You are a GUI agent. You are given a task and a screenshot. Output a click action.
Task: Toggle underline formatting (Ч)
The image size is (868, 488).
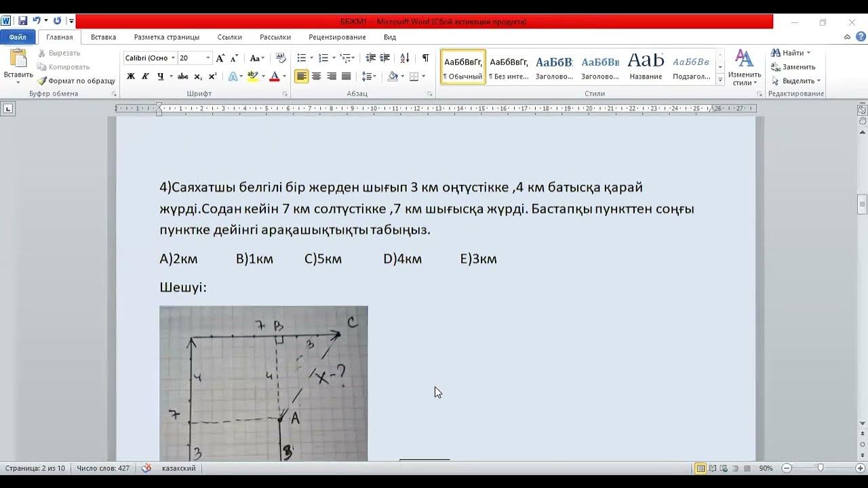pos(160,77)
